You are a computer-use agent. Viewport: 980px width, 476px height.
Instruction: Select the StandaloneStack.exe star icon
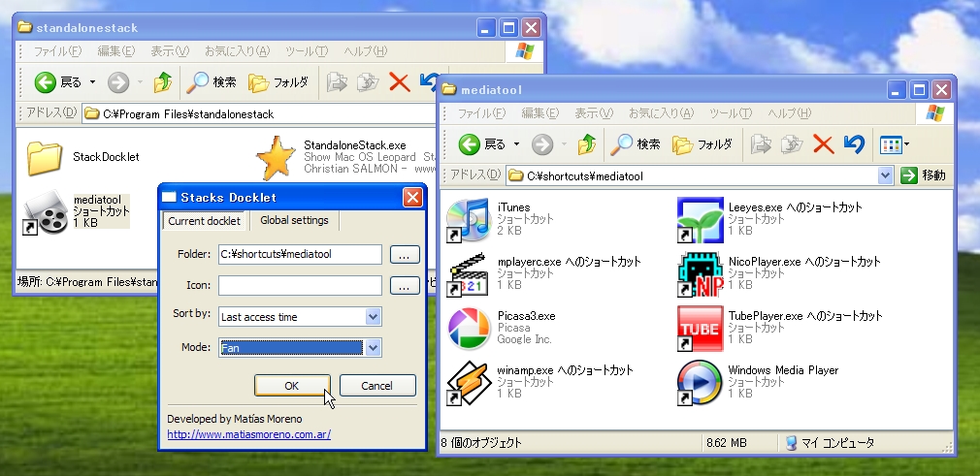(275, 157)
